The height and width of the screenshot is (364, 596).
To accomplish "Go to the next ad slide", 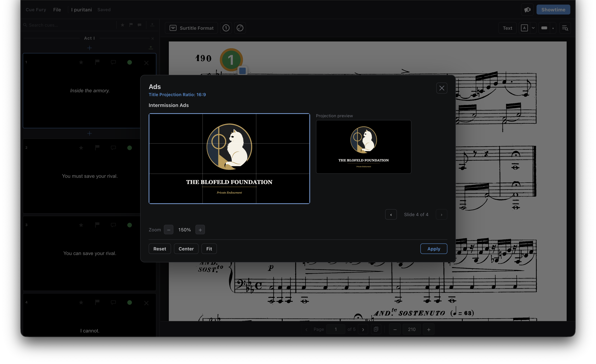I will pyautogui.click(x=441, y=214).
